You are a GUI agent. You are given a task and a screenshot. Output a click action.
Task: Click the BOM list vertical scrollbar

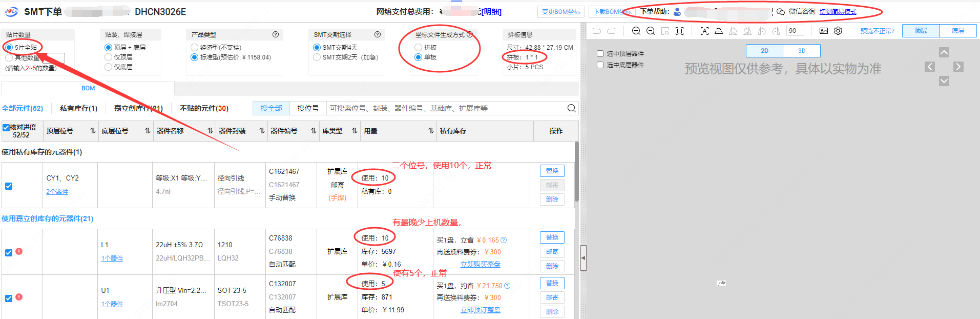coord(576,172)
